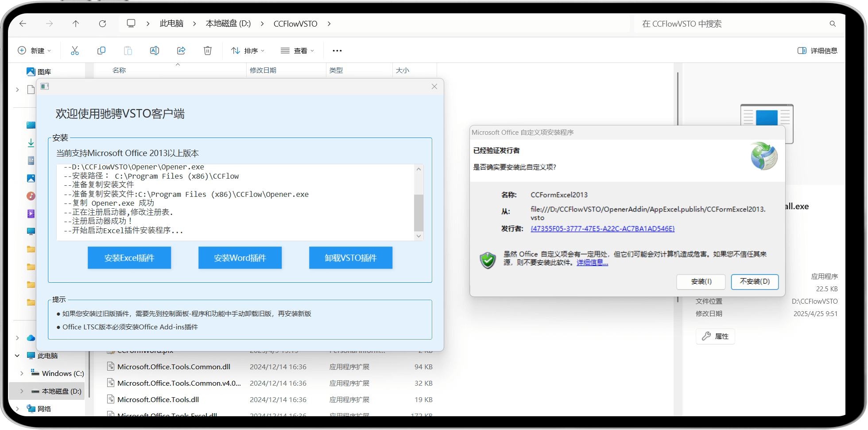868x430 pixels.
Task: Select Microsoft.Office.Tools.dll file
Action: [158, 399]
